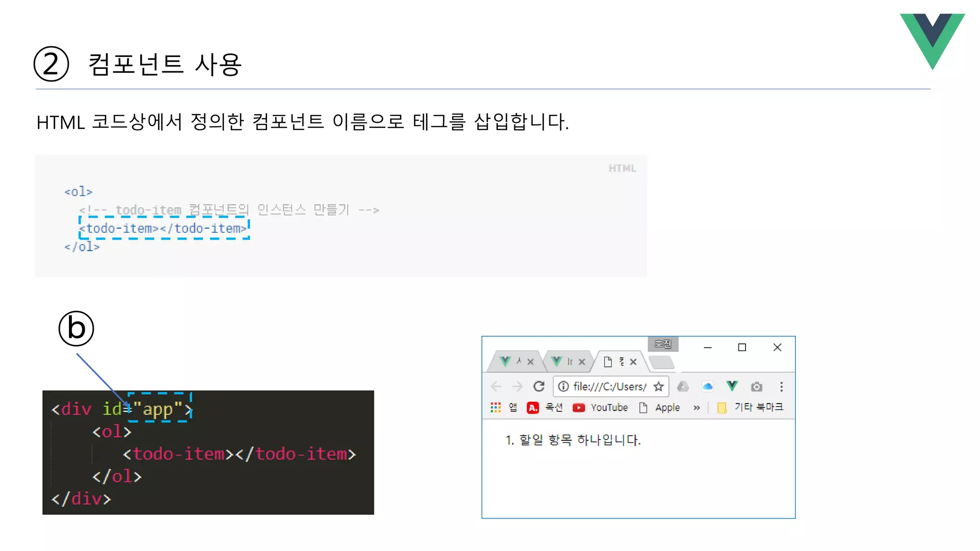Reload the page with the refresh icon
Viewport: 980px width, 551px height.
pyautogui.click(x=539, y=386)
